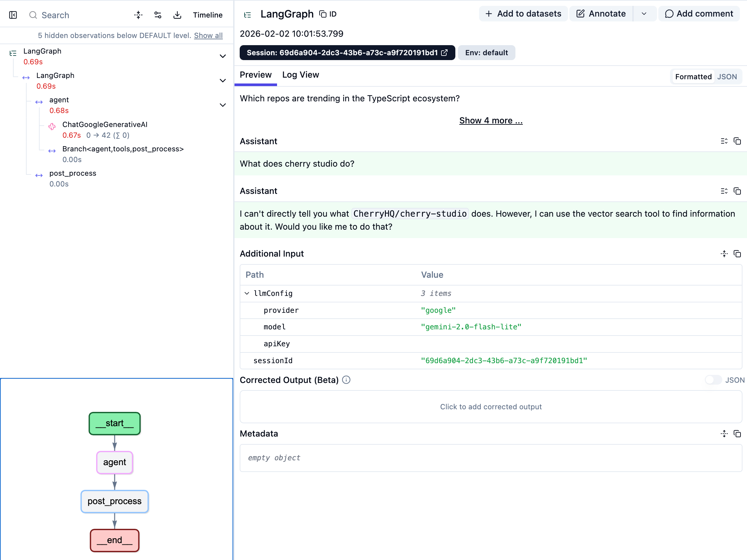Select the Formatted view option
Screen dimensions: 747x560
click(693, 77)
